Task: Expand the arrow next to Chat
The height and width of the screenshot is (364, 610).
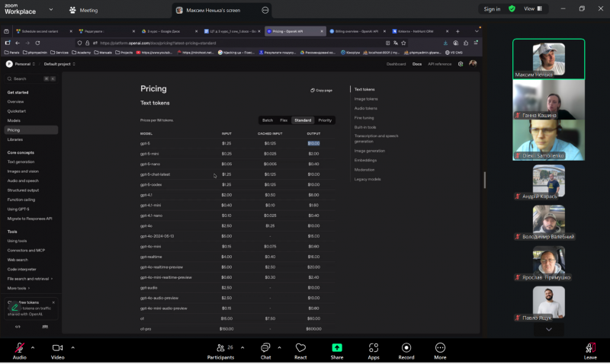Action: click(281, 346)
